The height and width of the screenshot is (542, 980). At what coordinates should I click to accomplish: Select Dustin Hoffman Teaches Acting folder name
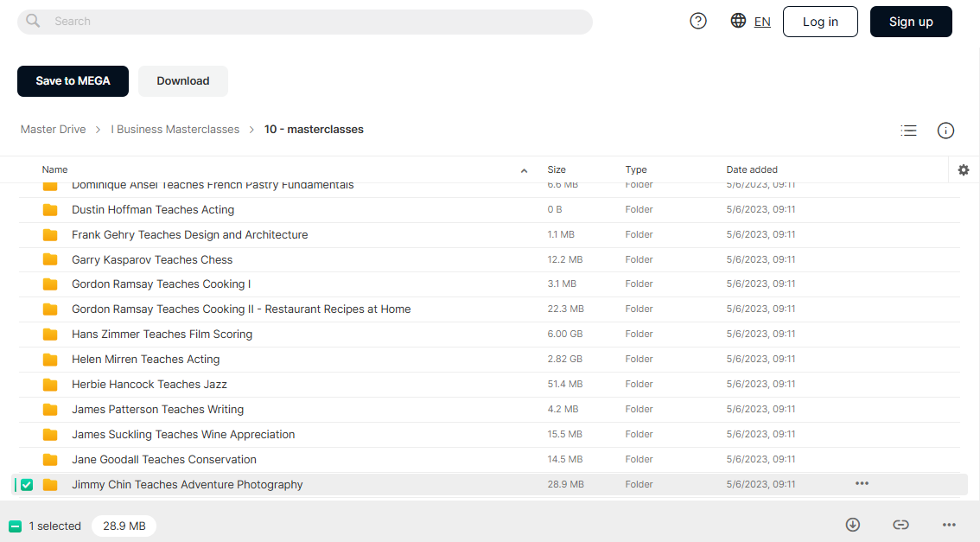(x=153, y=209)
